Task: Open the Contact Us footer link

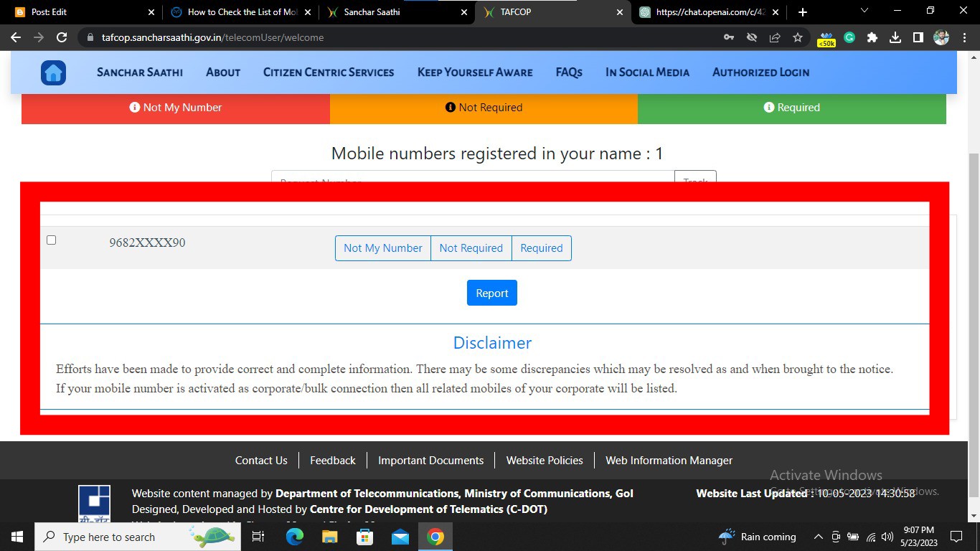Action: click(261, 461)
